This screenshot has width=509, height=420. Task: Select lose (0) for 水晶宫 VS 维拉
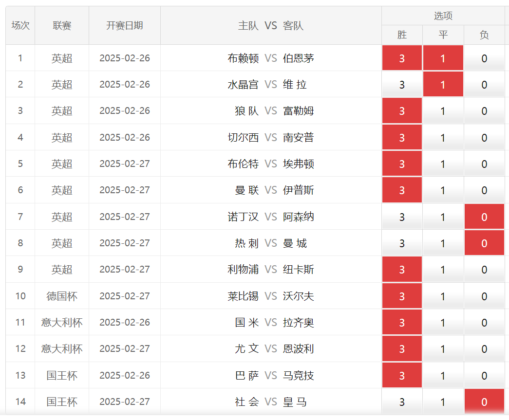pos(484,84)
